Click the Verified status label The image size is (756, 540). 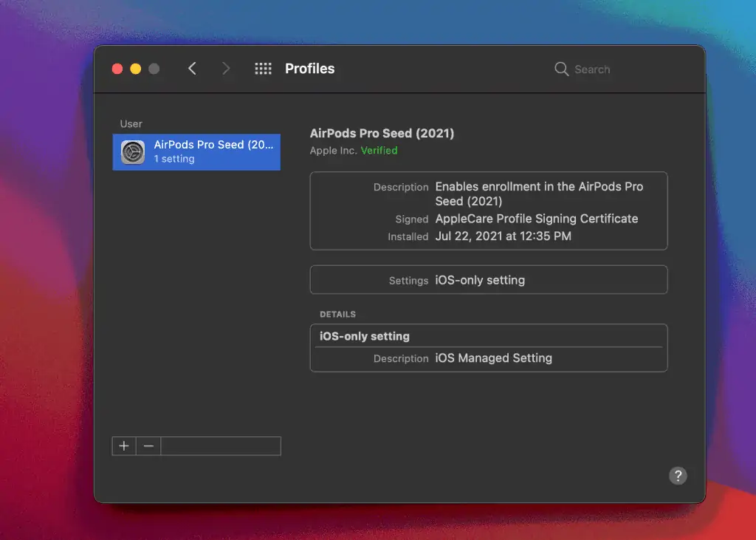click(379, 150)
